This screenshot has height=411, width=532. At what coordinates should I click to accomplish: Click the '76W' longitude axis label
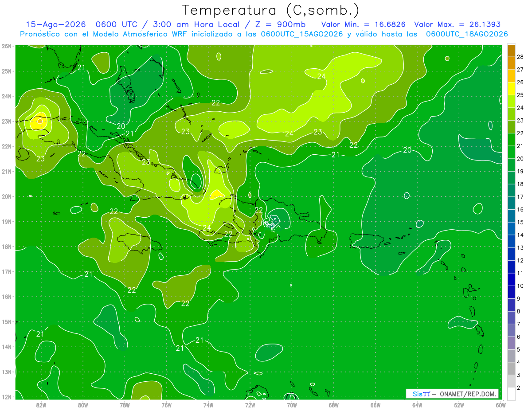coord(166,405)
